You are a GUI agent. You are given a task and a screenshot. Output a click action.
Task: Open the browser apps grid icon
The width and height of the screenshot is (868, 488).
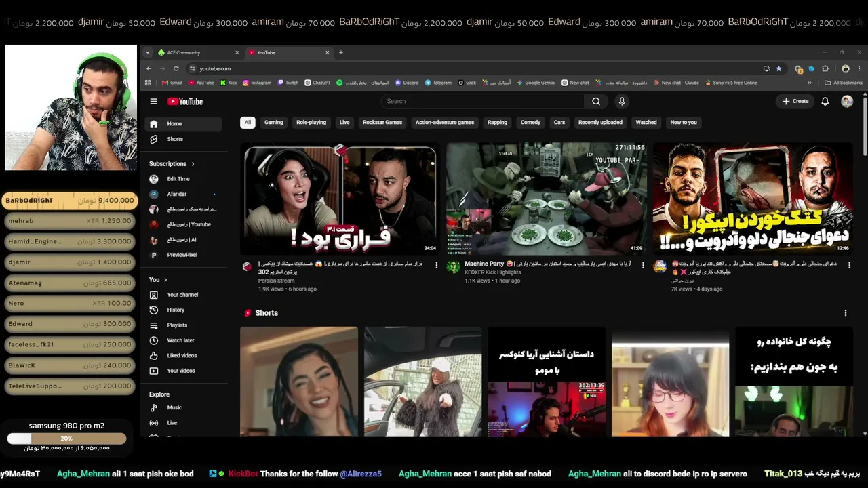pos(148,83)
